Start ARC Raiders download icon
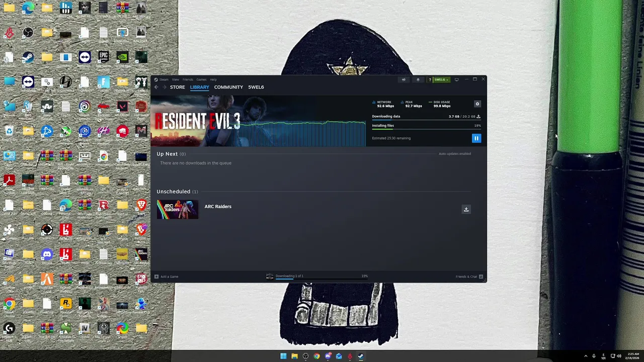 pos(466,209)
